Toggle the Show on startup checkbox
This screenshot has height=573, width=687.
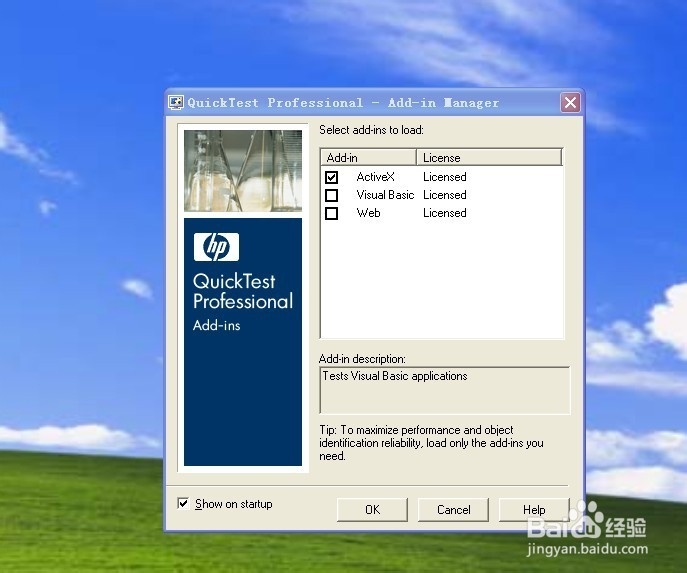(183, 503)
